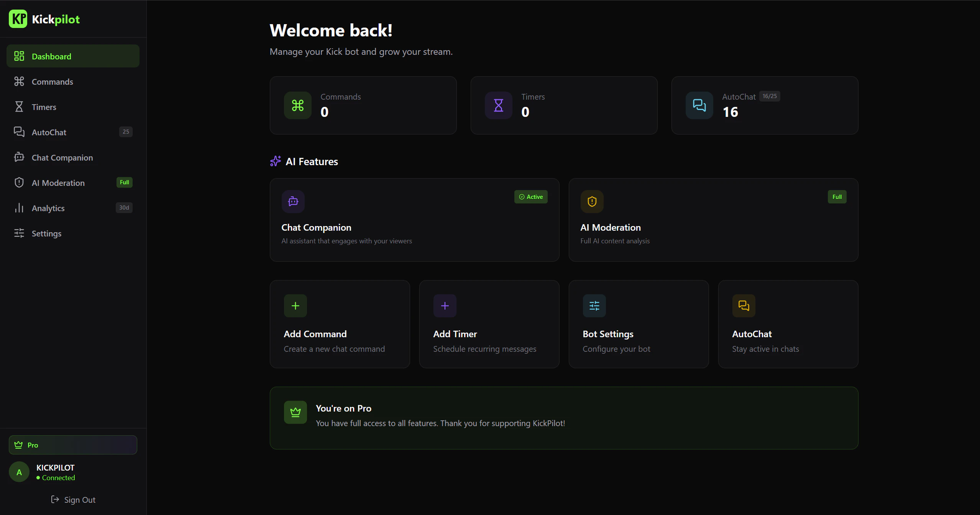Click the crown icon next to You're on Pro
Screen dimensions: 980x515
tap(295, 412)
